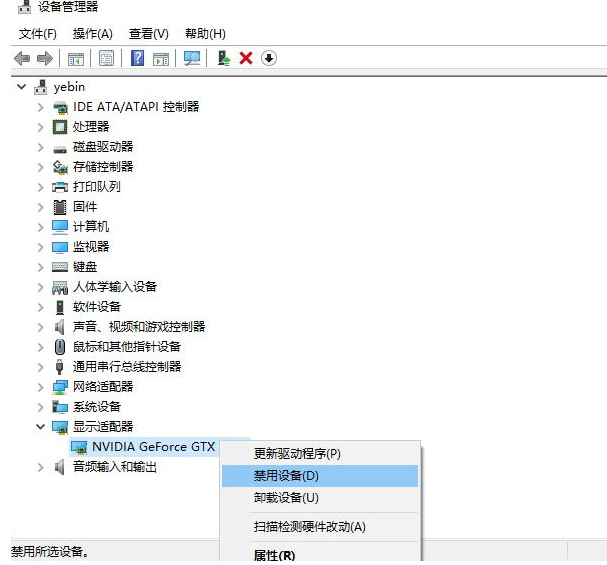Expand the 处理器 node
Screen dimensions: 607x565
click(x=40, y=127)
